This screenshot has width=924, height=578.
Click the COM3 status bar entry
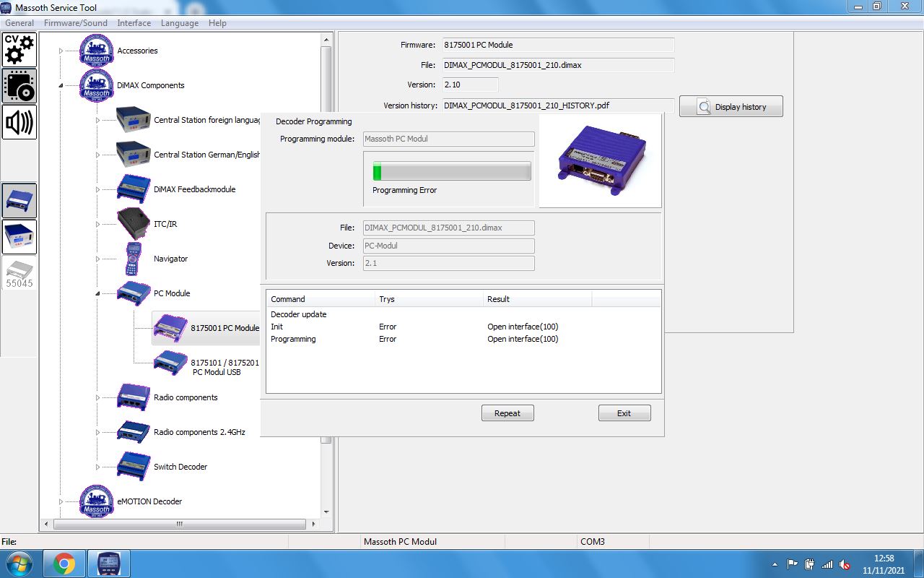(593, 541)
